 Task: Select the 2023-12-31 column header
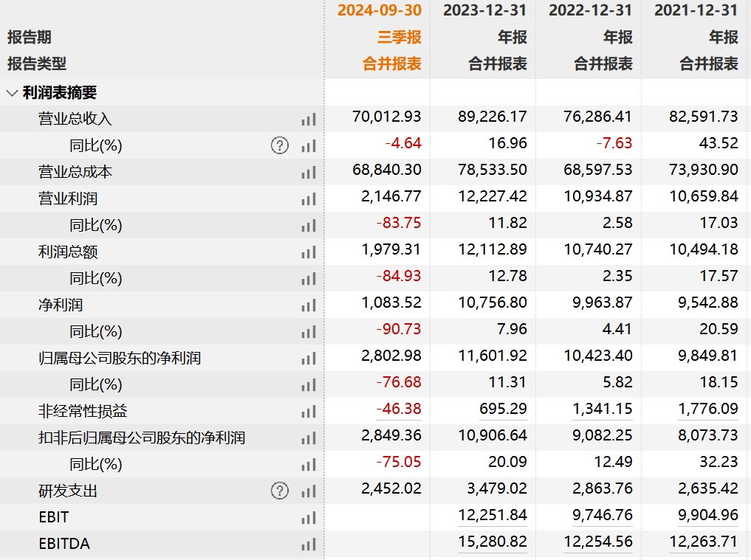click(484, 10)
